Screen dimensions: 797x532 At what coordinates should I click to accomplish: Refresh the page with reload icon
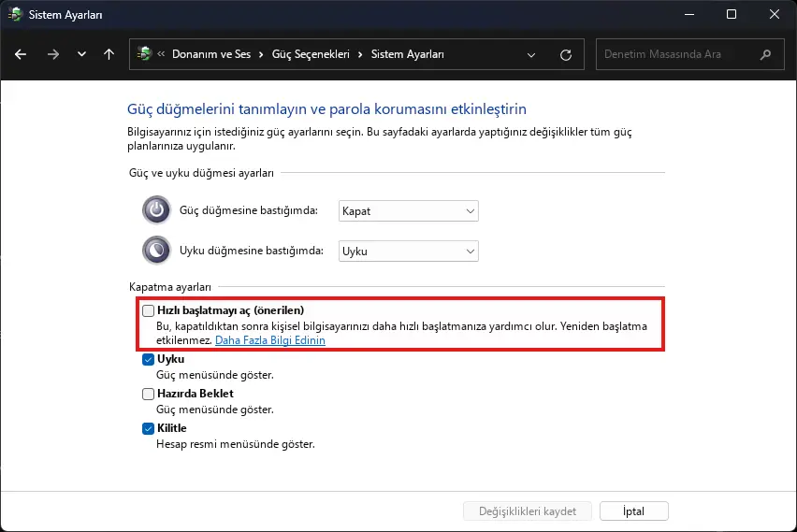566,55
